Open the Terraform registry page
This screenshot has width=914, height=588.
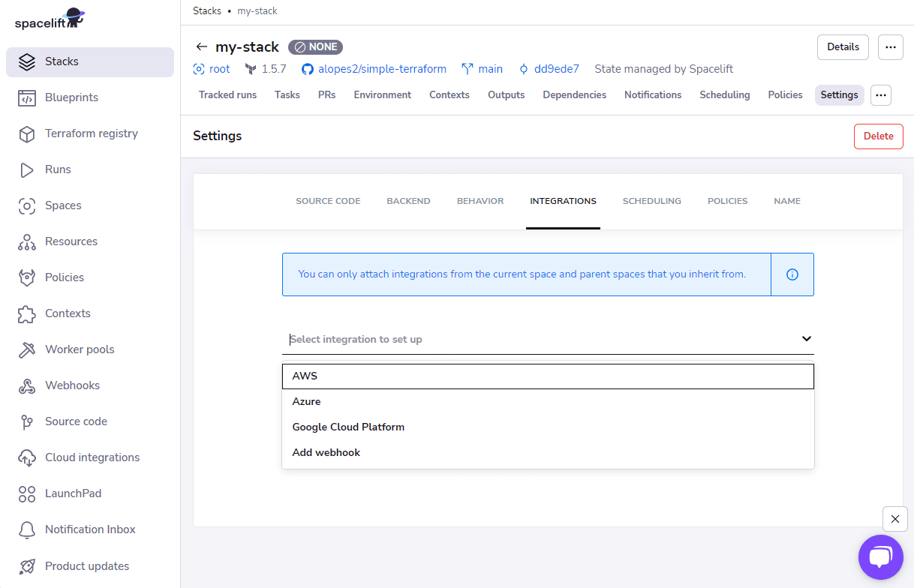point(90,133)
